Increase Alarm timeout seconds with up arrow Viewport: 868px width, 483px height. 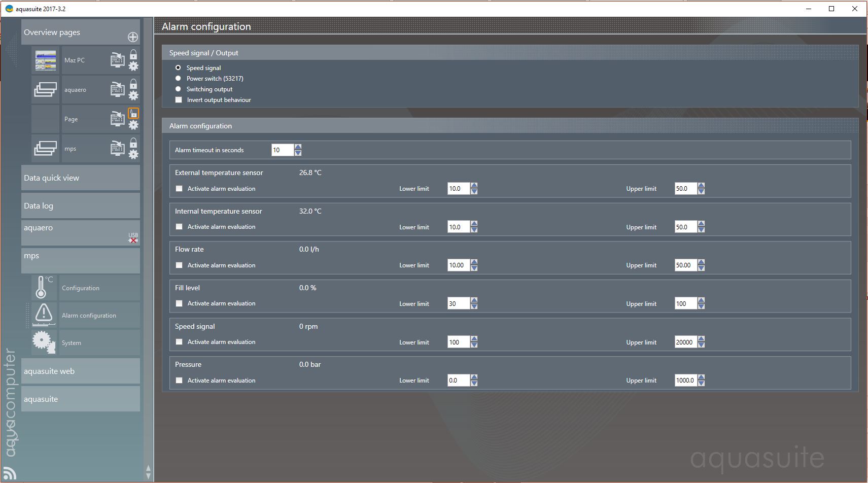[298, 147]
